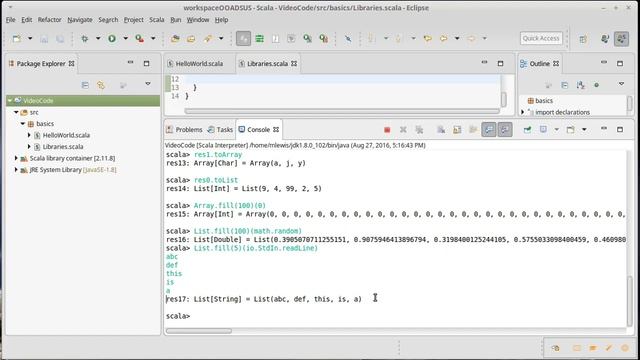
Task: Click the editor horizontal scrollbar
Action: tap(342, 111)
